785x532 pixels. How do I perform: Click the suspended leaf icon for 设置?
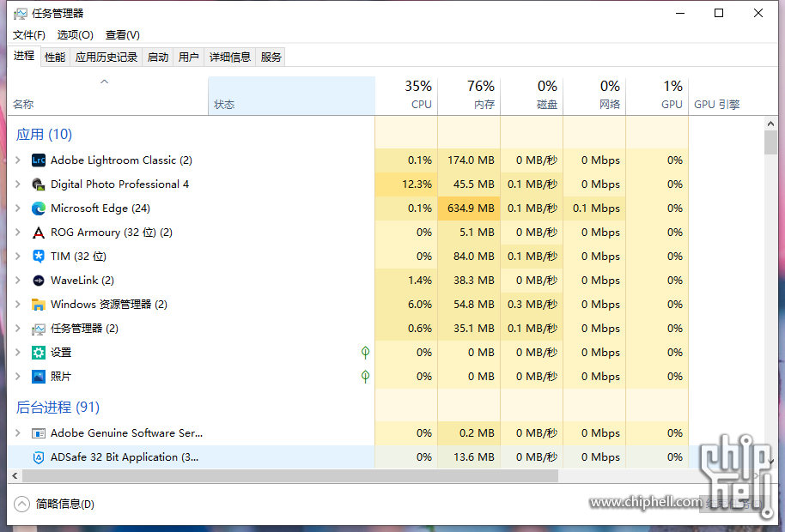click(366, 353)
